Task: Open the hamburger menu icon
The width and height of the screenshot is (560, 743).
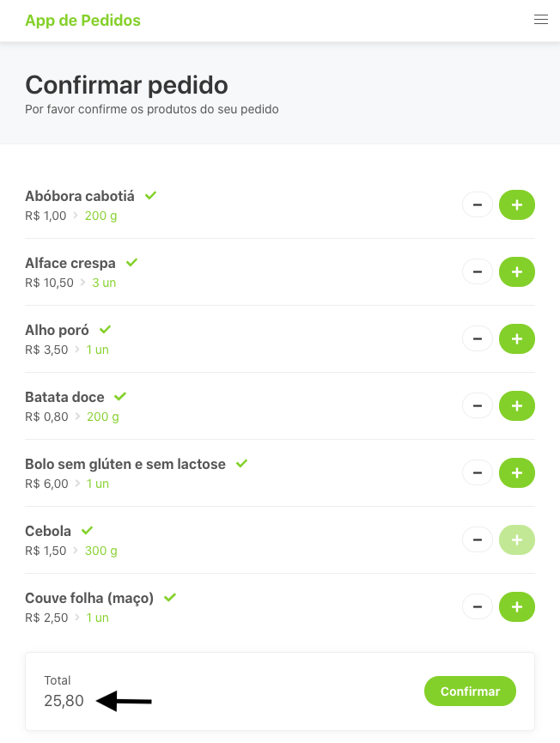Action: click(x=541, y=20)
